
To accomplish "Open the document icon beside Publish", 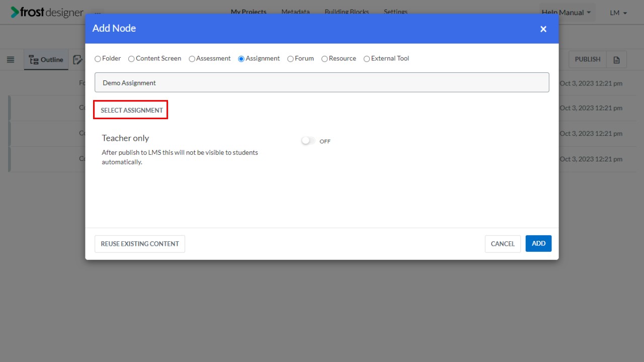I will (x=616, y=59).
